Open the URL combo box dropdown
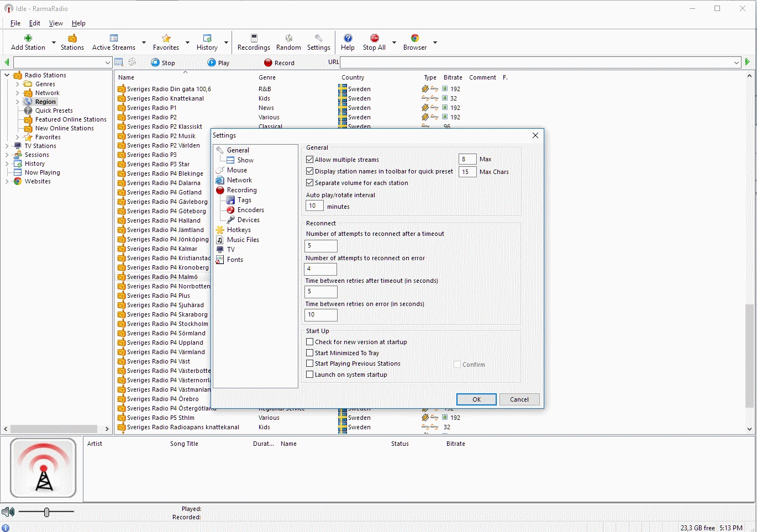This screenshot has height=532, width=757. pos(736,62)
